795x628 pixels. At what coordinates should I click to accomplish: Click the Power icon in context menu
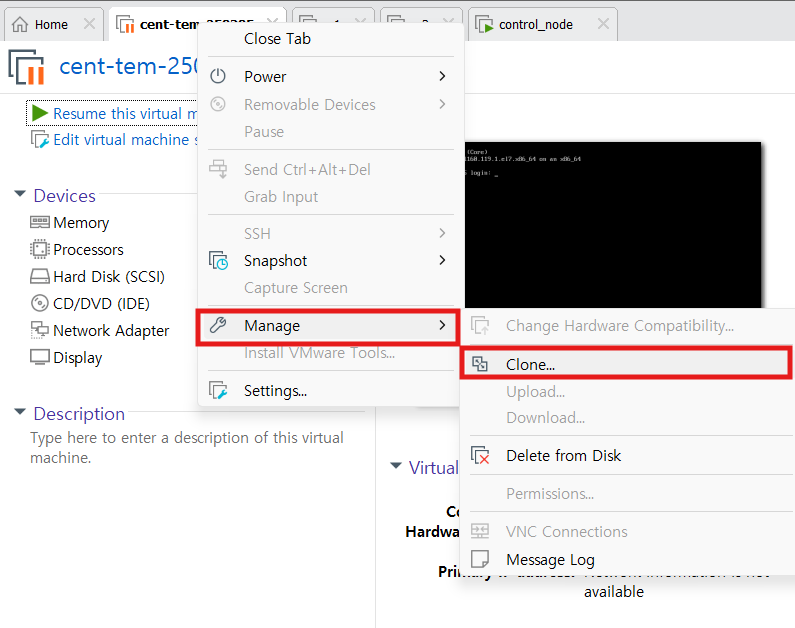(218, 76)
